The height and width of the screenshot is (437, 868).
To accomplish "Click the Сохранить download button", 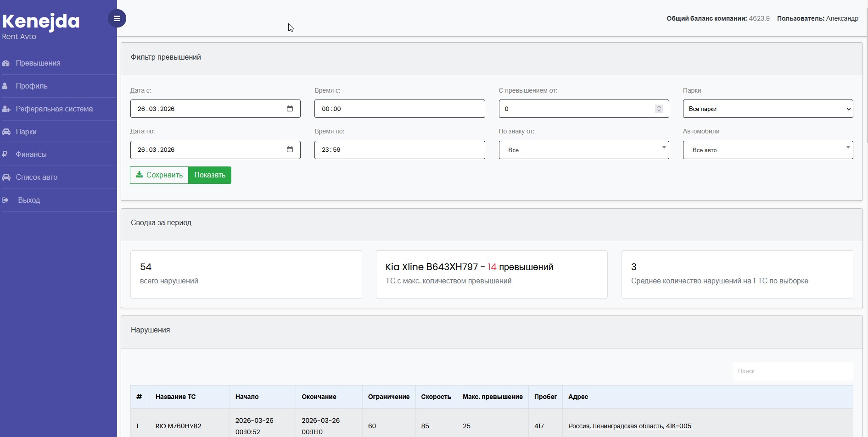I will tap(159, 175).
